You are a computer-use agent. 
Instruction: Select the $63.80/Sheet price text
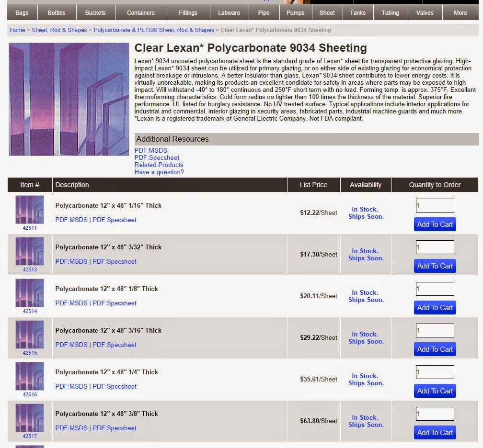click(x=319, y=421)
